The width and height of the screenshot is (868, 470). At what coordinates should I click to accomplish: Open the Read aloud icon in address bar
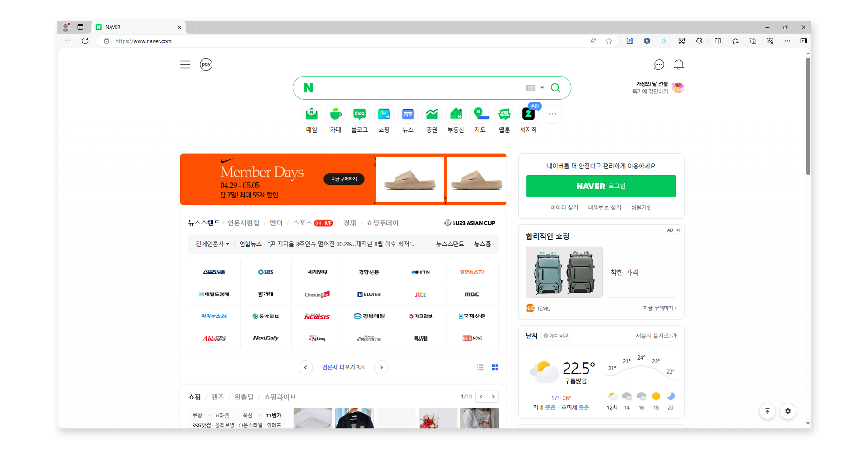[x=593, y=41]
